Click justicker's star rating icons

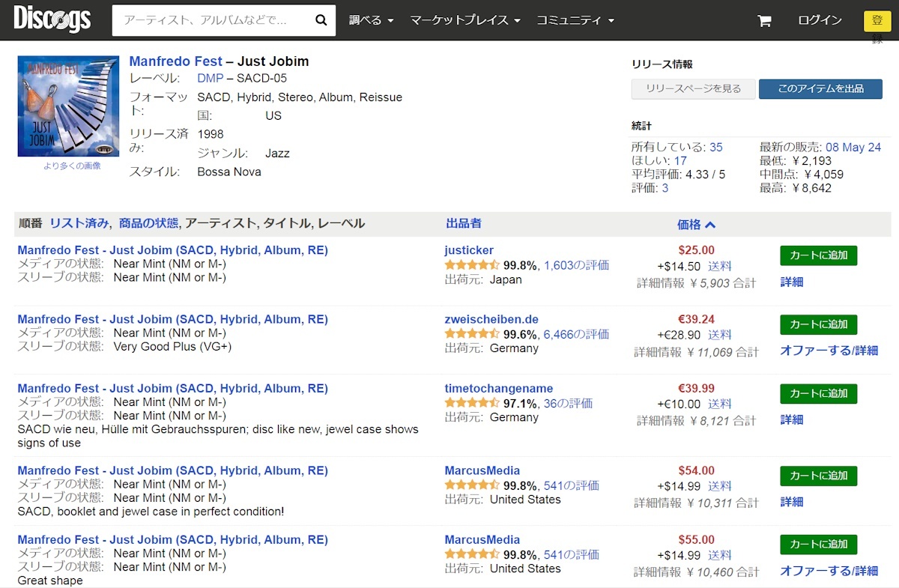[471, 265]
